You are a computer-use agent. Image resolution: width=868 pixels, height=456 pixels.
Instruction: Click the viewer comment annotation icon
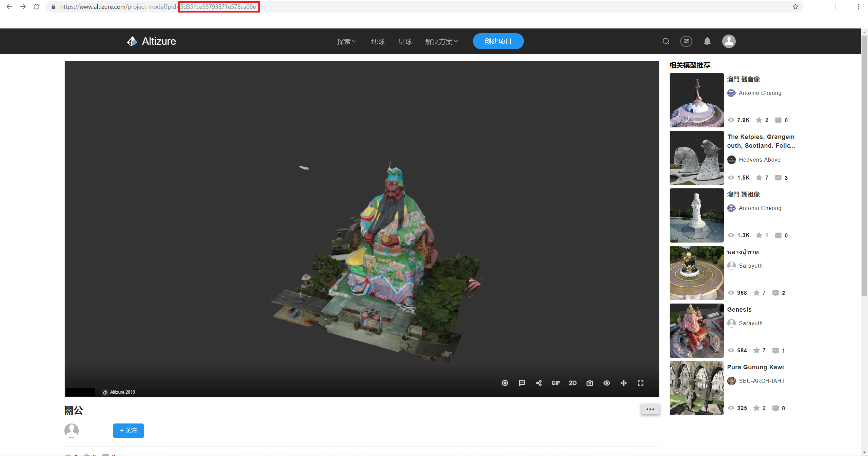pos(522,383)
